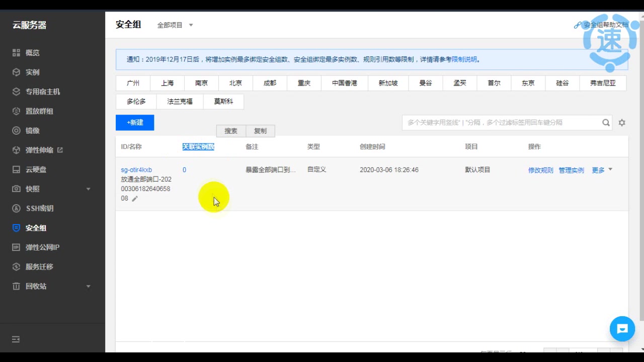Click associated instance count 0
Screen dimensions: 644x362
[x=184, y=170]
